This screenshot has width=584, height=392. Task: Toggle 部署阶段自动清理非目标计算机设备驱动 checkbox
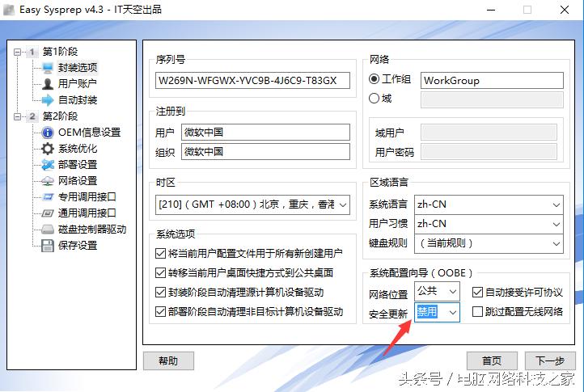[160, 312]
